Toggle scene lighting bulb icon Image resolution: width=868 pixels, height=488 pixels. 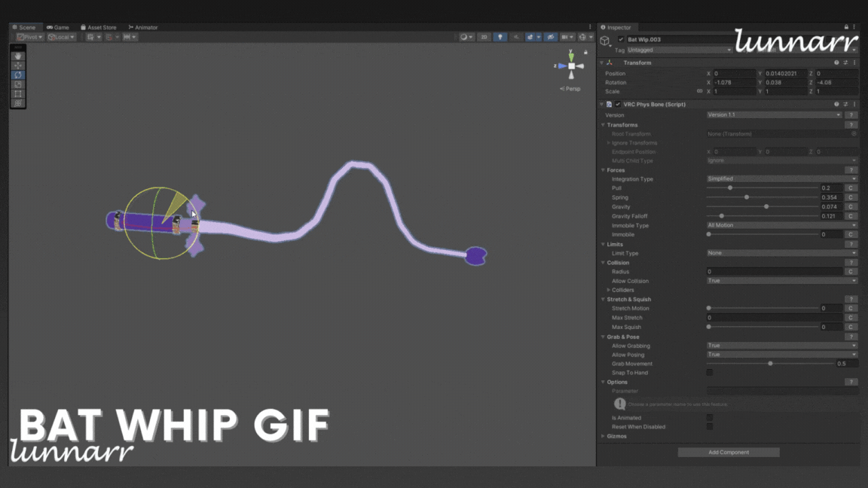(x=500, y=37)
